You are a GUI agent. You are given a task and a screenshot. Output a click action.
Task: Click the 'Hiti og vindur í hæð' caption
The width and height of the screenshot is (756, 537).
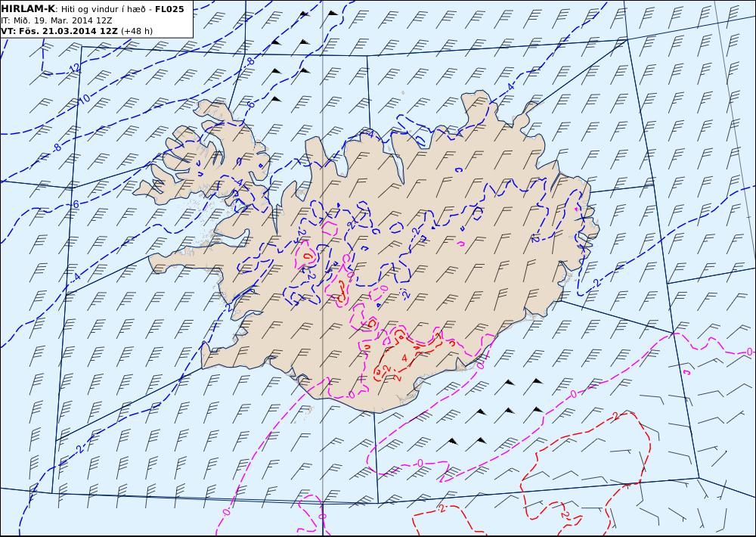(x=104, y=9)
